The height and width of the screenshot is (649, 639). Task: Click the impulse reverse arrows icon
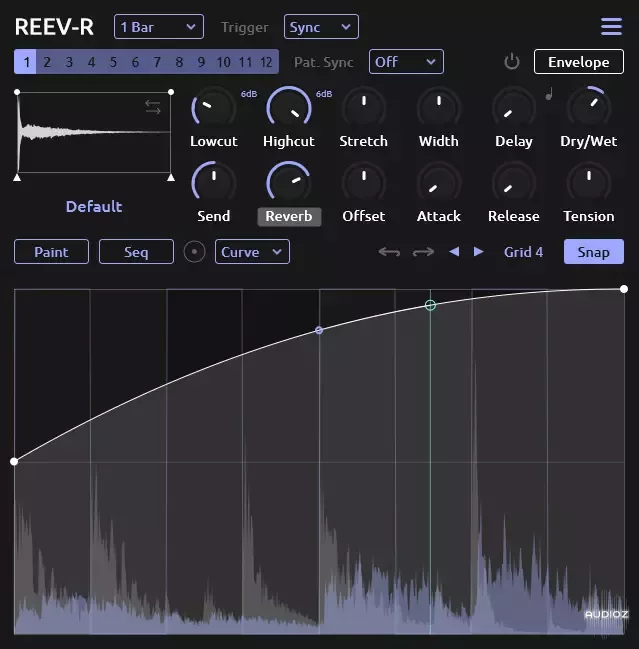tap(153, 107)
